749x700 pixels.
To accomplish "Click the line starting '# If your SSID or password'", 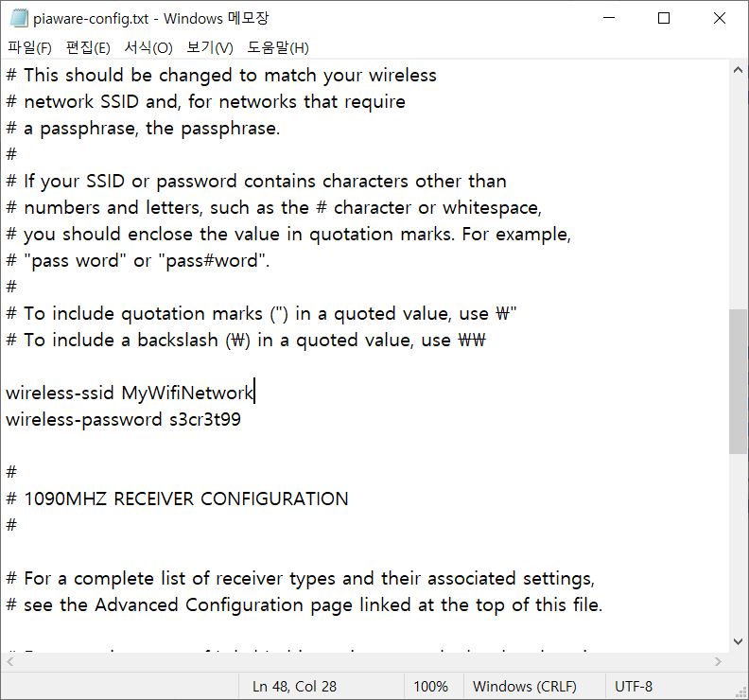I will pyautogui.click(x=256, y=181).
